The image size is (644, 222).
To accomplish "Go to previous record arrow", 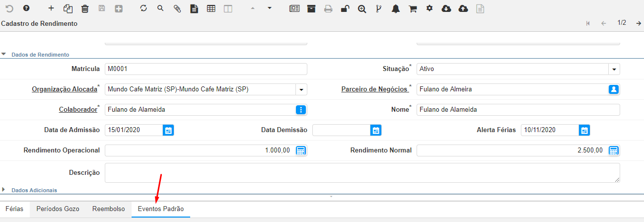I will click(x=604, y=23).
